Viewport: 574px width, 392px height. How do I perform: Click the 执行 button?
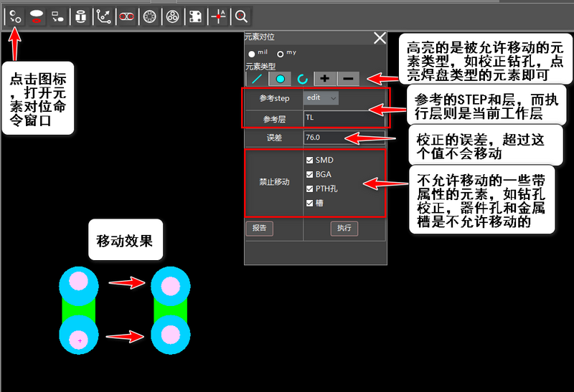344,228
